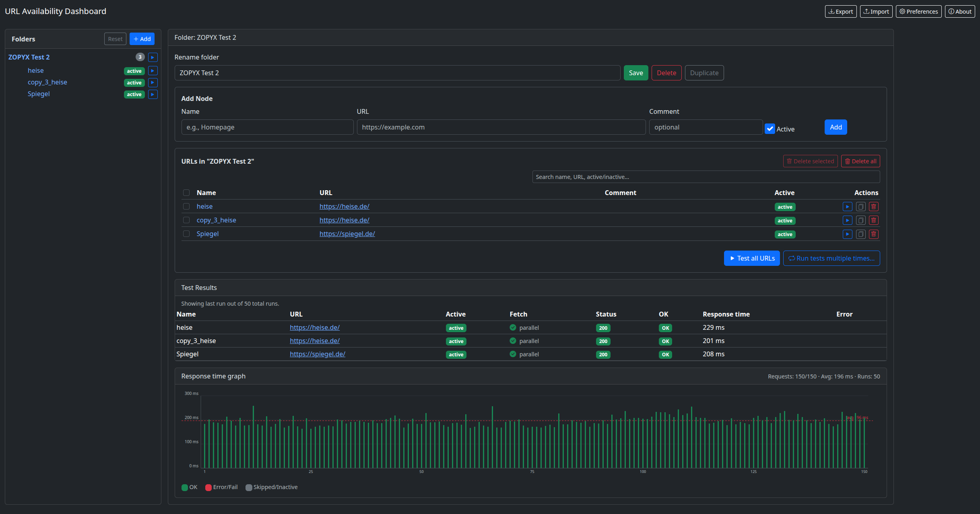Toggle the Active checkbox in Add Node

click(770, 129)
